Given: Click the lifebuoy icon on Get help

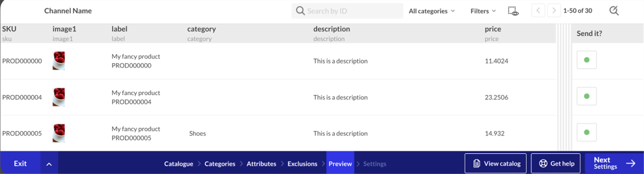Looking at the screenshot, I should [x=543, y=163].
